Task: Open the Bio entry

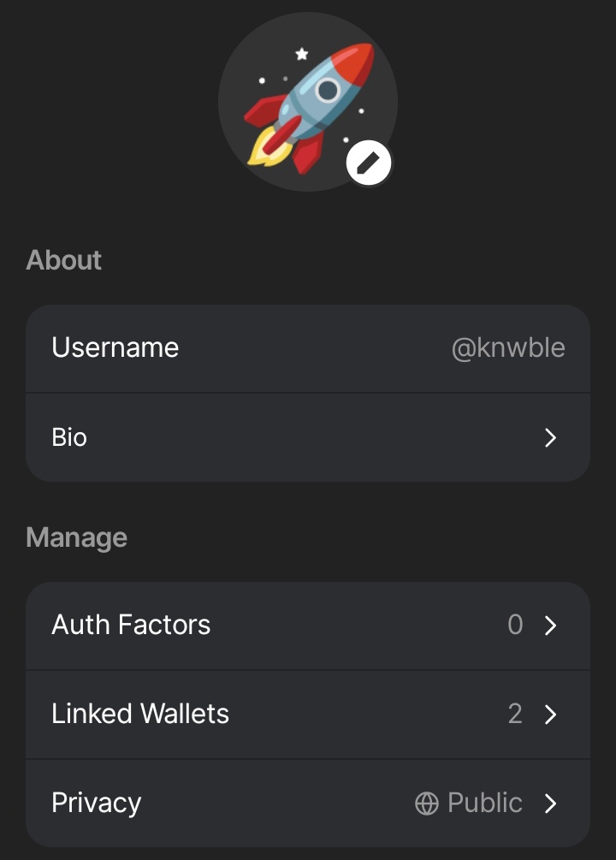Action: pyautogui.click(x=308, y=437)
